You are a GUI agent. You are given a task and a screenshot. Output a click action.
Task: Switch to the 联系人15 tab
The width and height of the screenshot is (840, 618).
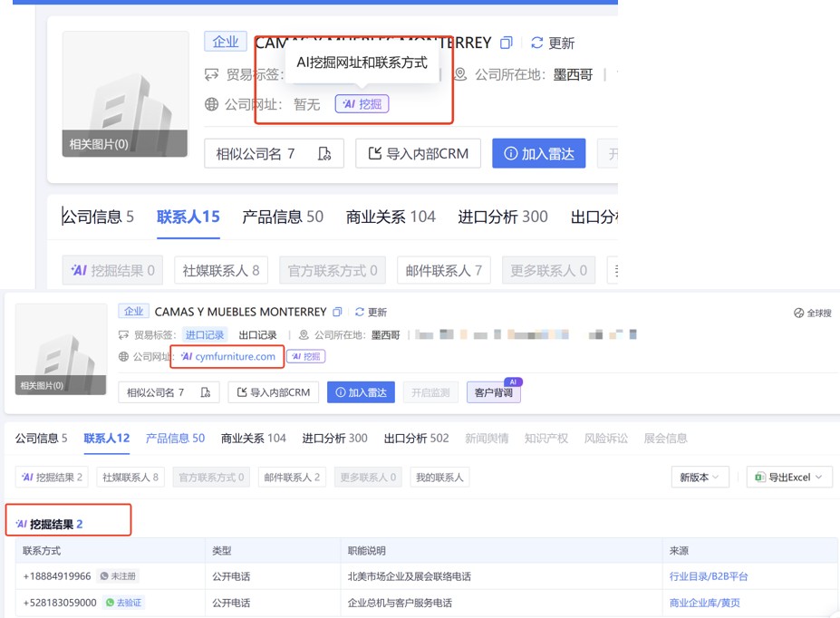188,217
